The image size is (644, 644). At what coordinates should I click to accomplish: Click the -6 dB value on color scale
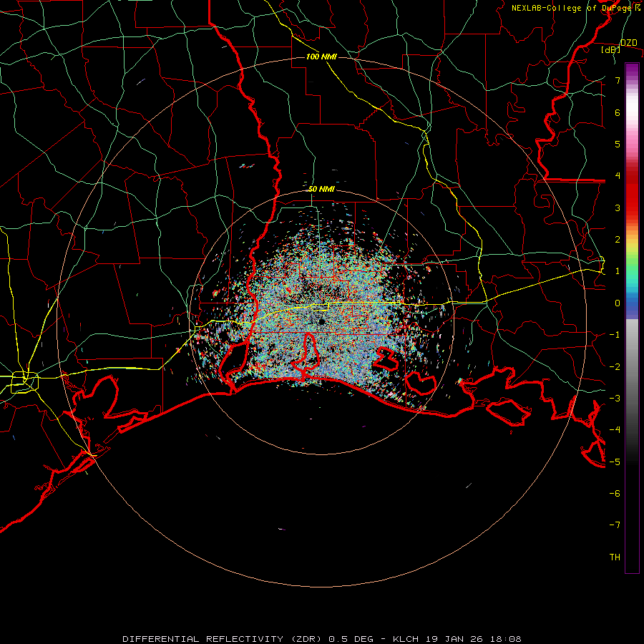(615, 493)
